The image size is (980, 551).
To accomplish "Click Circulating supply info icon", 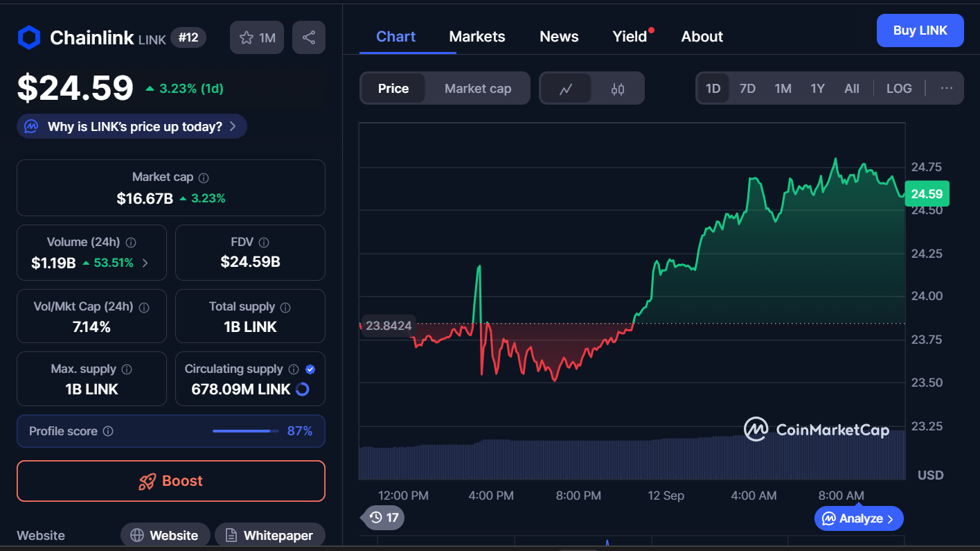I will coord(294,369).
